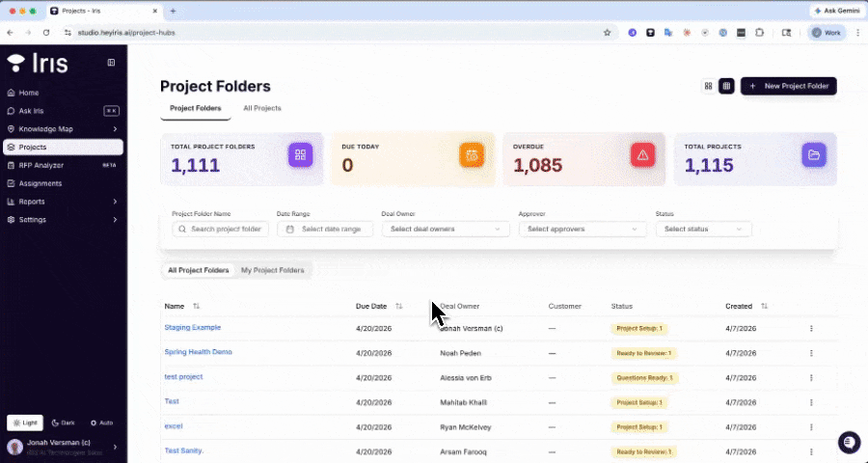Open the Select deal owners dropdown
This screenshot has height=463, width=868.
coord(446,229)
